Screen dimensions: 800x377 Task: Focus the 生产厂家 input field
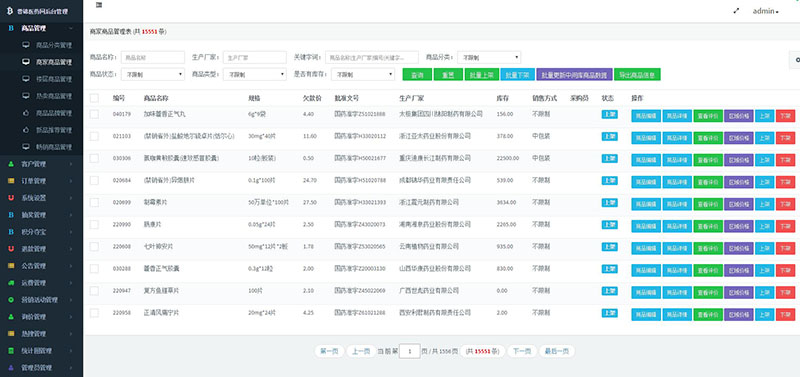coord(255,57)
